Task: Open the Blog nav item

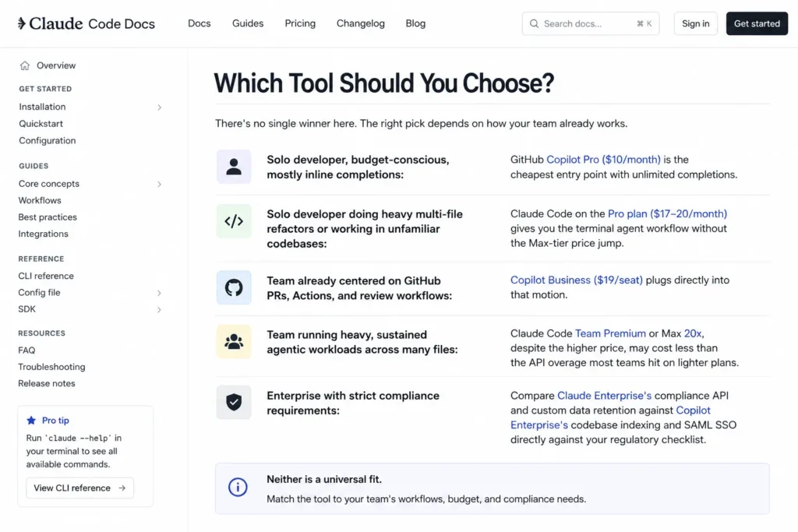Action: (415, 23)
